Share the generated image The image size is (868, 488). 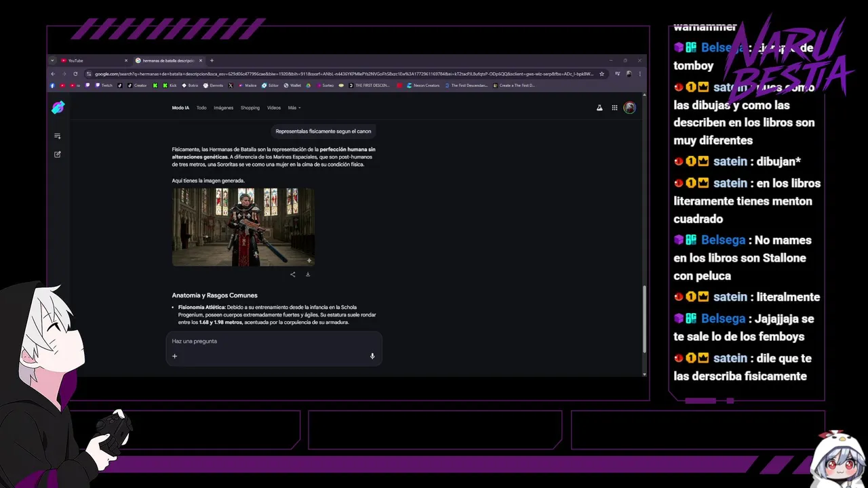coord(293,274)
